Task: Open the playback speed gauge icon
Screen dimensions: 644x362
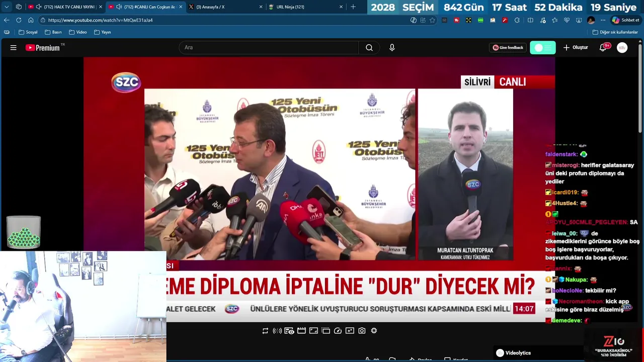Action: coord(338,331)
